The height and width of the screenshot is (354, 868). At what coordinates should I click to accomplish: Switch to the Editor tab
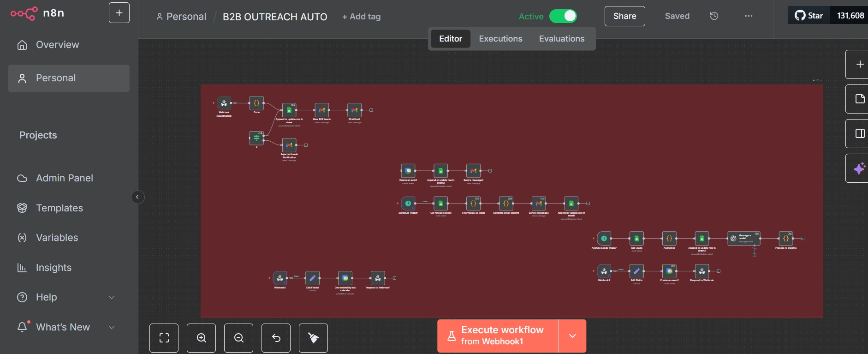(451, 39)
